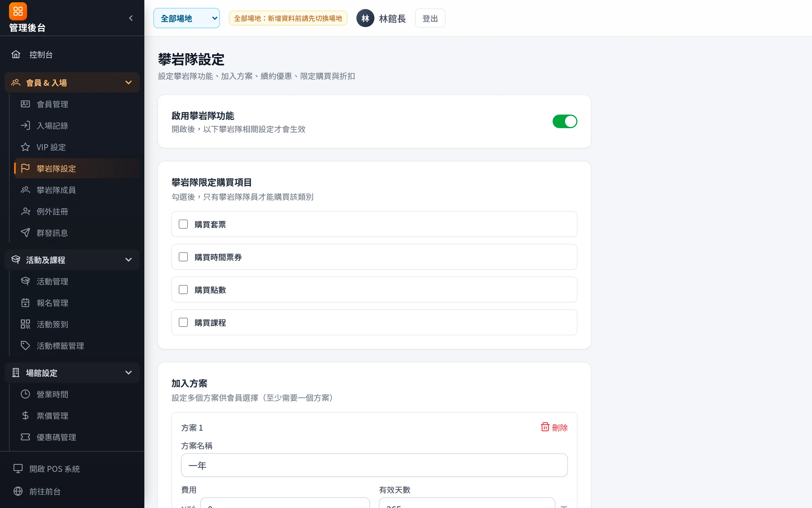Click the 方案名稱 input containing 一年
This screenshot has height=508, width=812.
pyautogui.click(x=374, y=465)
